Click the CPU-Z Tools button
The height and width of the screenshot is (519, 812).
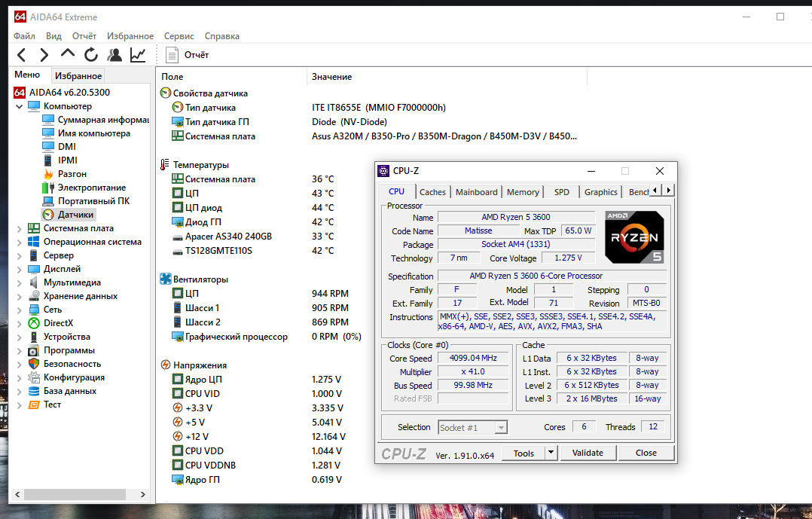(x=524, y=453)
